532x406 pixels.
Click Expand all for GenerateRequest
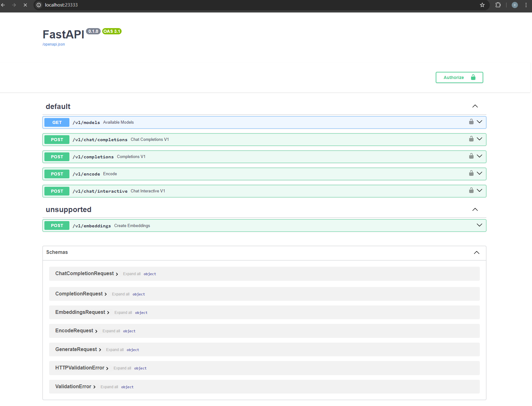(x=115, y=350)
